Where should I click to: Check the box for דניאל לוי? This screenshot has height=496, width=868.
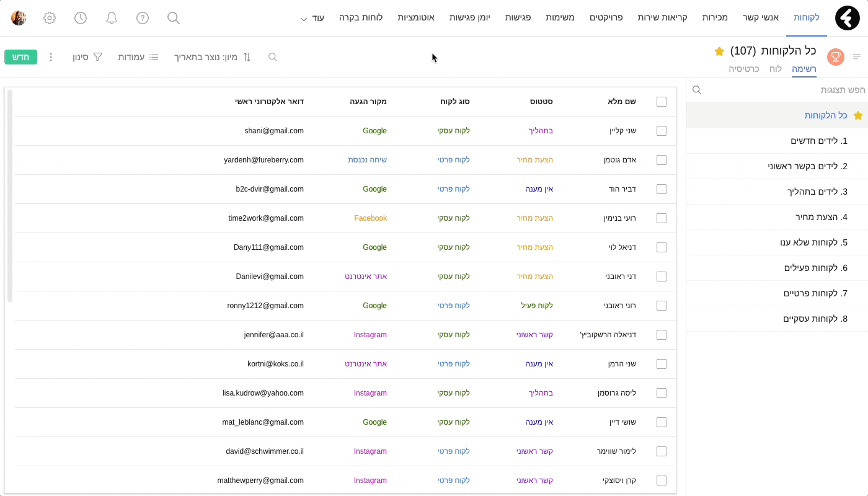point(662,247)
